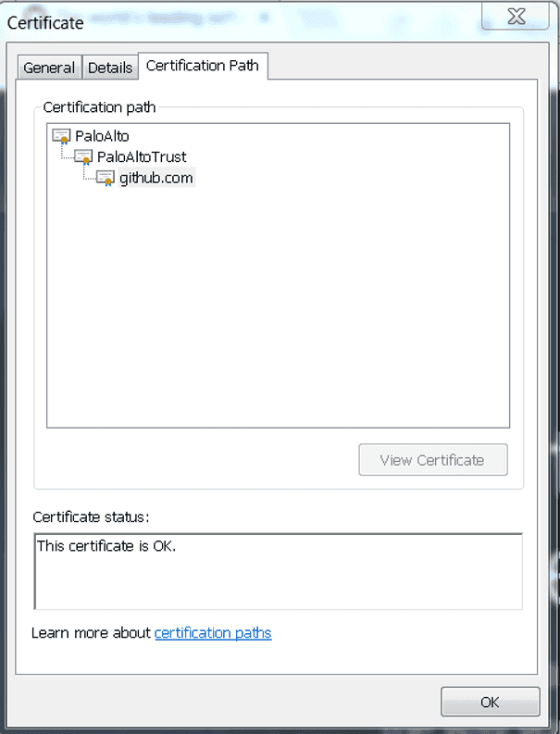Click the PaloAlto root certificate icon
Image resolution: width=560 pixels, height=734 pixels.
click(62, 137)
